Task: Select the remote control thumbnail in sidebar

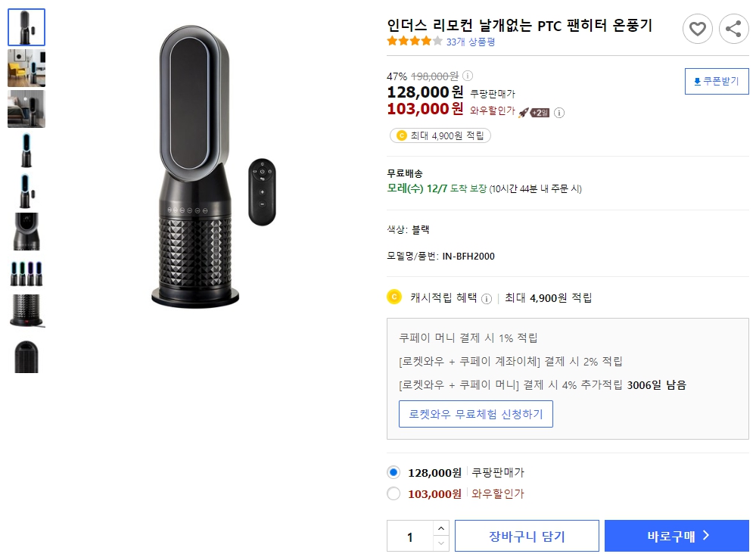Action: (26, 189)
